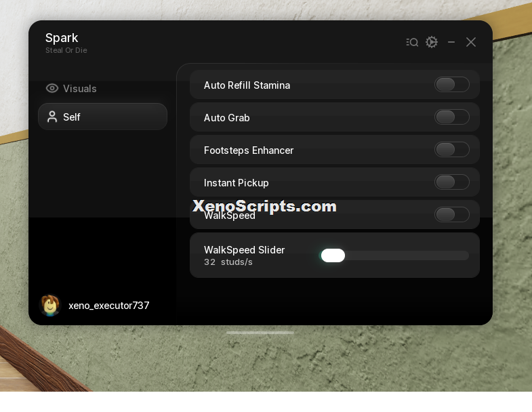532x412 pixels.
Task: Click the xeno_executor737 username
Action: (109, 306)
